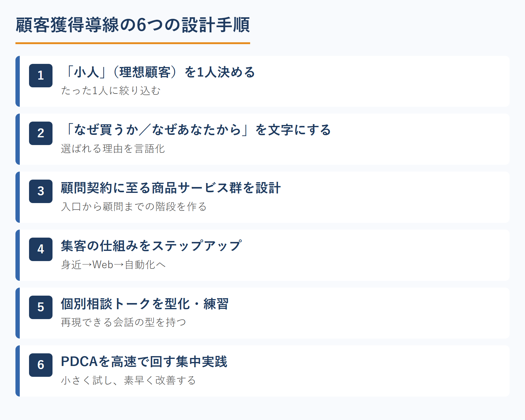Click subtitle たった1人に絞り込む
This screenshot has width=525, height=420.
coord(111,91)
